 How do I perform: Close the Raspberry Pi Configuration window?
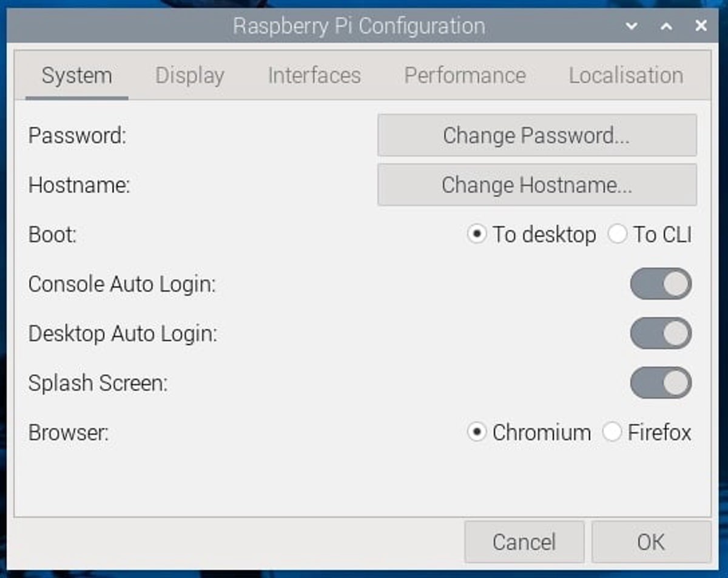[701, 26]
